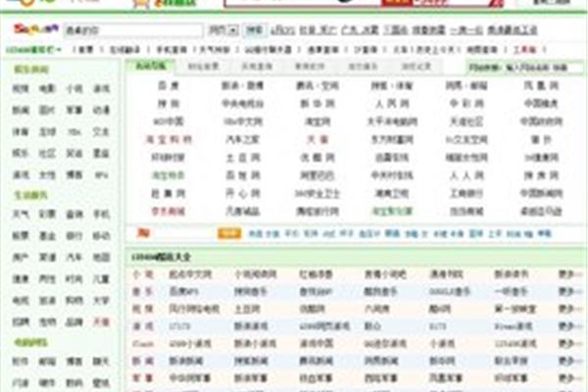Switch to the fourth tab in the tab strip
588x392 pixels.
pos(310,67)
